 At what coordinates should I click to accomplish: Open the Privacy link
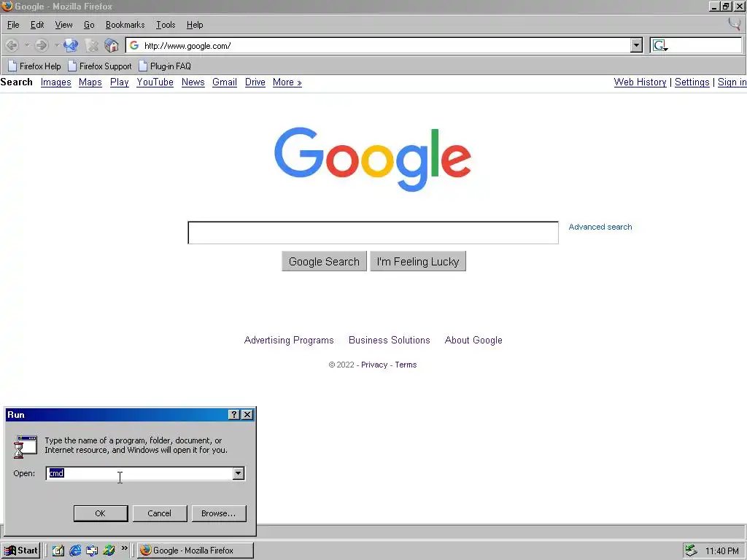[x=374, y=365]
